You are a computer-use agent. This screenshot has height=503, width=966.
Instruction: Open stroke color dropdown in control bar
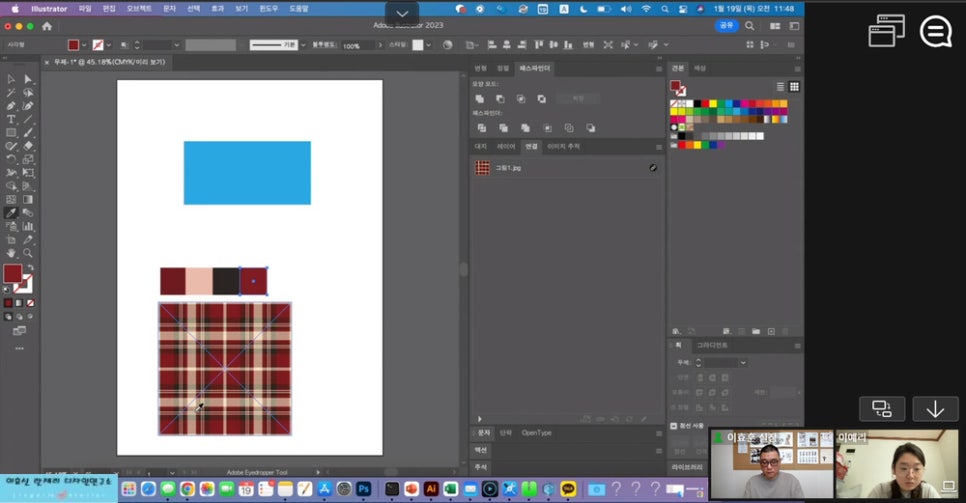point(109,45)
